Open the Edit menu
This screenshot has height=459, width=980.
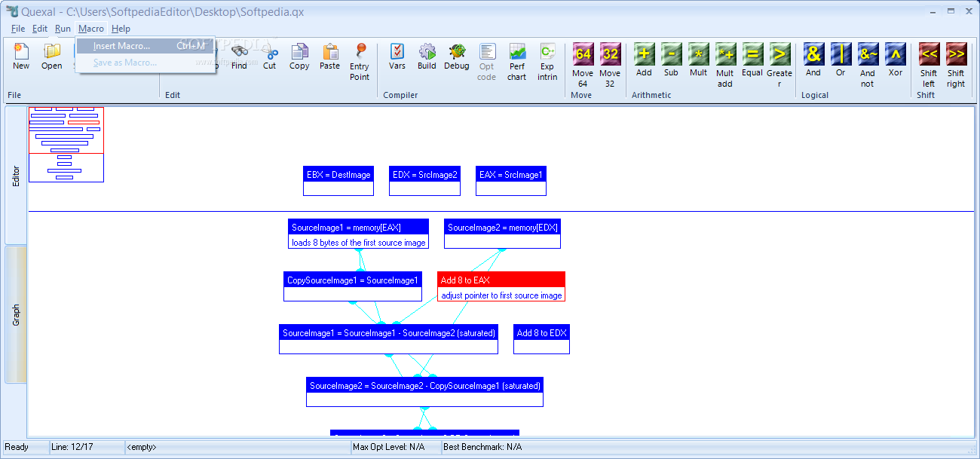click(40, 29)
